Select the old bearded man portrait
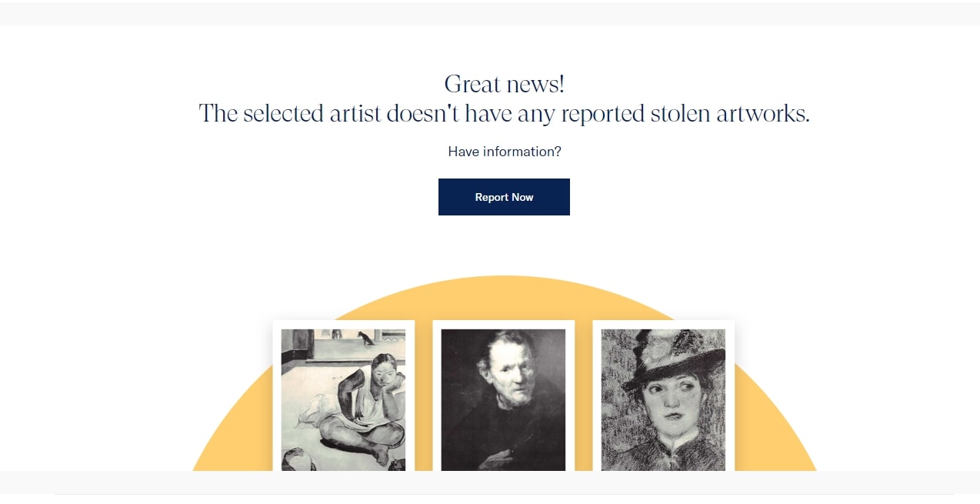 pos(503,399)
